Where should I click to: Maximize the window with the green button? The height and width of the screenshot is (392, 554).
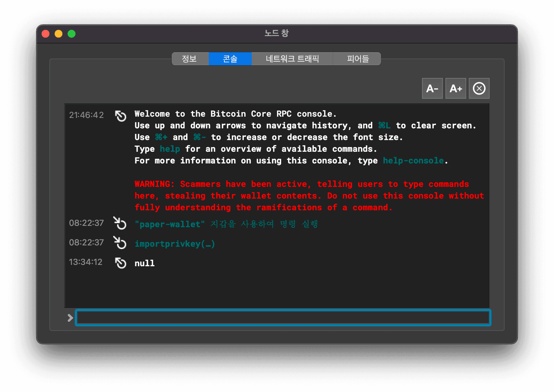pyautogui.click(x=72, y=34)
